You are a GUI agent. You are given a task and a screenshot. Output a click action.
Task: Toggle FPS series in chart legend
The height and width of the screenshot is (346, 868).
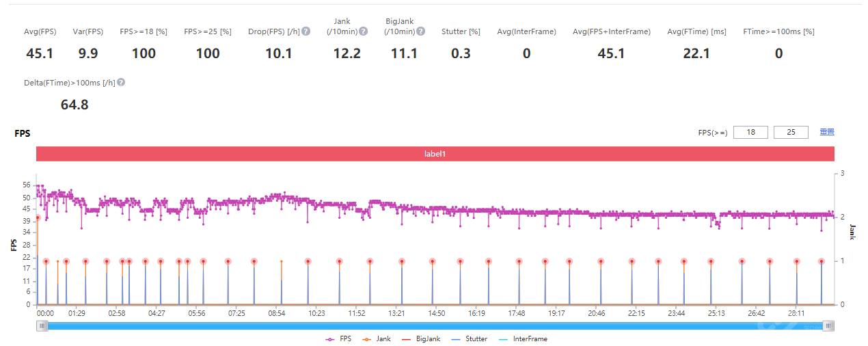(x=338, y=338)
